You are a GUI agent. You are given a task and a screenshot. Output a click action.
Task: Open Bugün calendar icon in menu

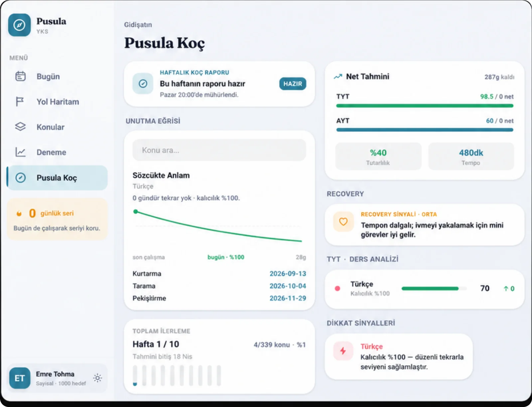click(20, 76)
